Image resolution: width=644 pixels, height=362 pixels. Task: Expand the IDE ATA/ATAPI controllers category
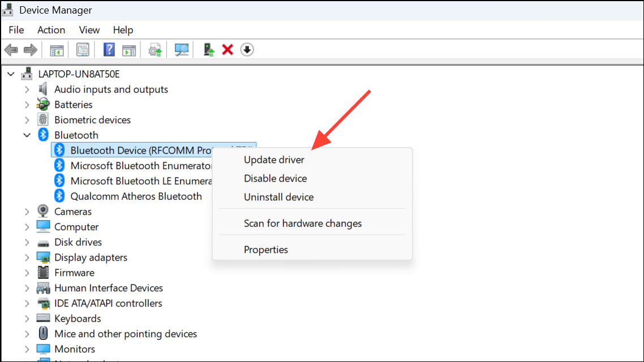click(x=27, y=303)
